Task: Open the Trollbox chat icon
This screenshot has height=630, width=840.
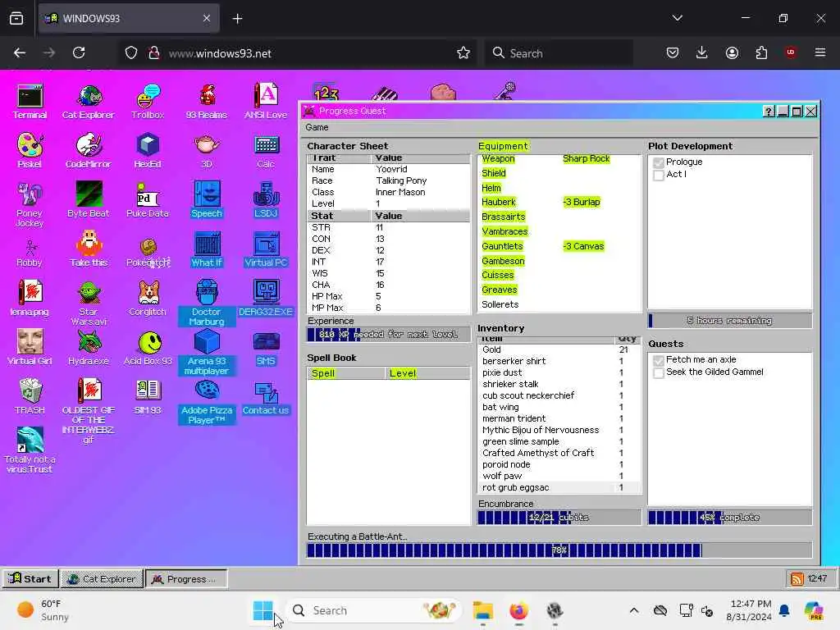Action: tap(148, 102)
